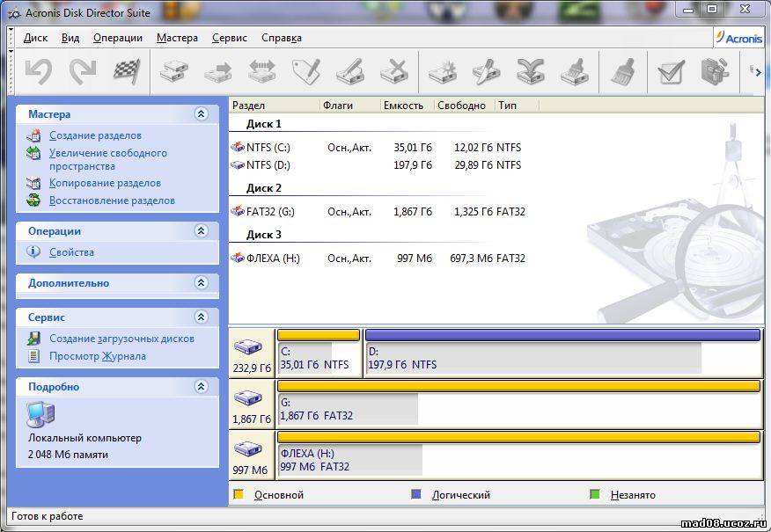This screenshot has width=771, height=532.
Task: Commit pending operations with the checkered flag icon
Action: point(127,72)
